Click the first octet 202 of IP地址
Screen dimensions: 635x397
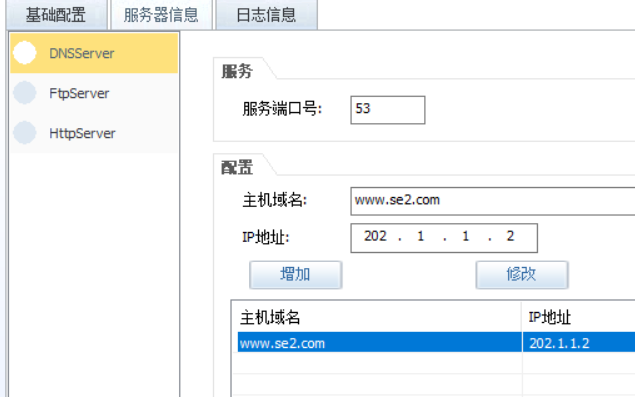tap(375, 236)
